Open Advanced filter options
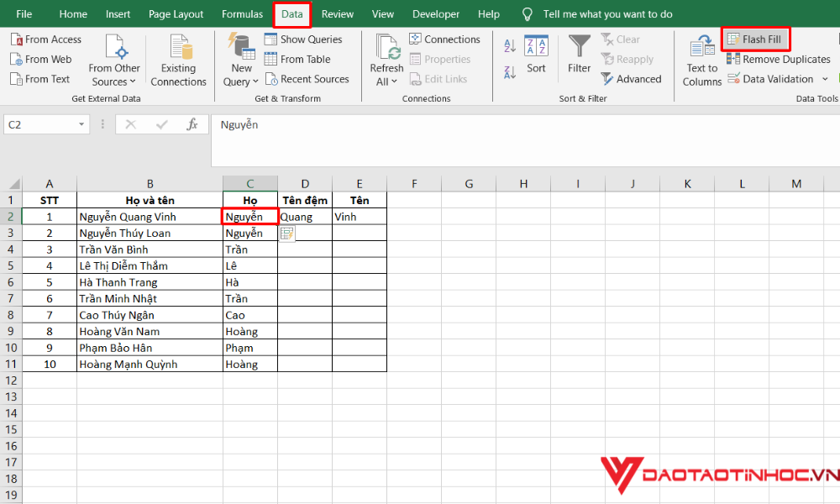 [x=631, y=79]
